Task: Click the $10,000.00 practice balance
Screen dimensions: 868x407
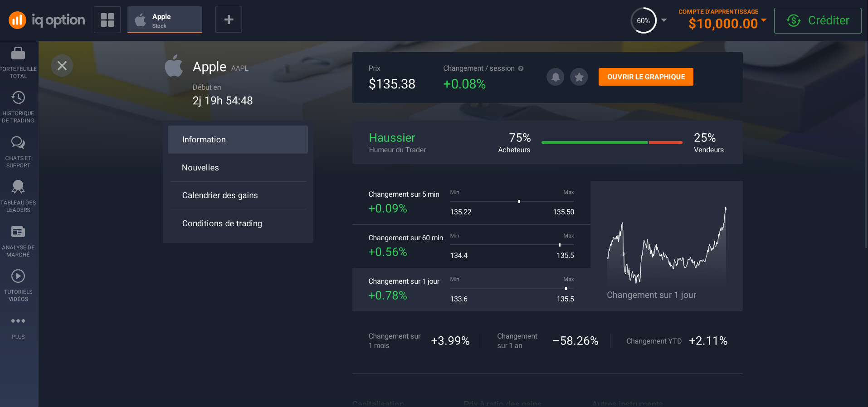Action: [x=723, y=24]
